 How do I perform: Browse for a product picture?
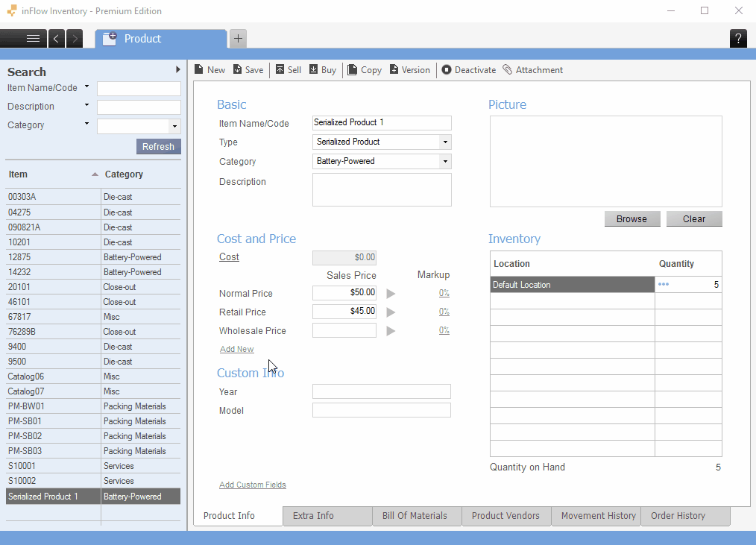pyautogui.click(x=631, y=219)
